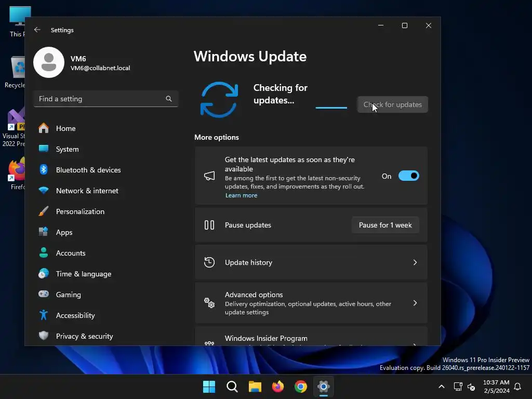Click the Update history label
532x399 pixels.
pyautogui.click(x=248, y=262)
